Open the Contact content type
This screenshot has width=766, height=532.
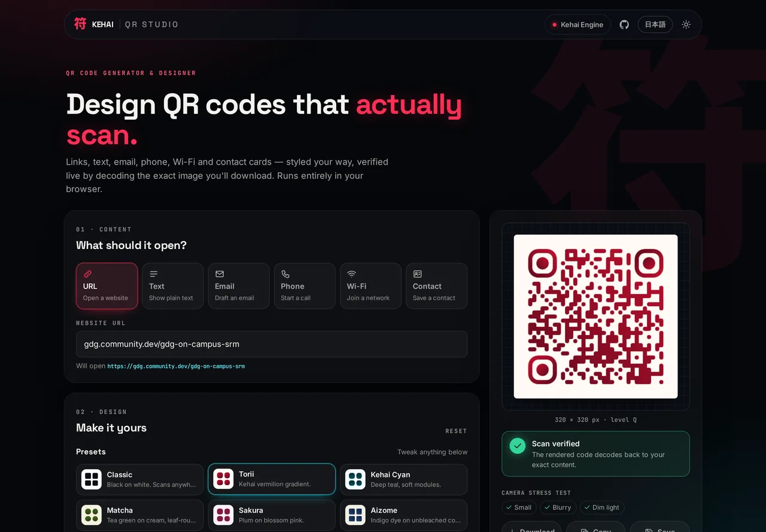click(436, 286)
